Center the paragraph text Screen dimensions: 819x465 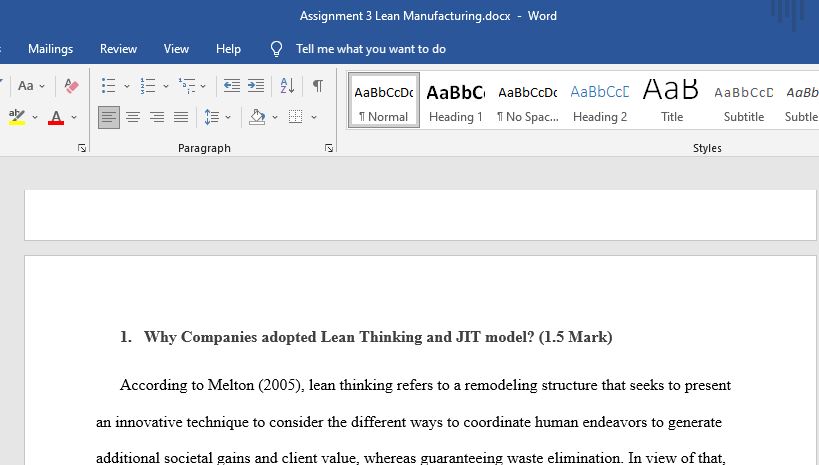tap(133, 117)
